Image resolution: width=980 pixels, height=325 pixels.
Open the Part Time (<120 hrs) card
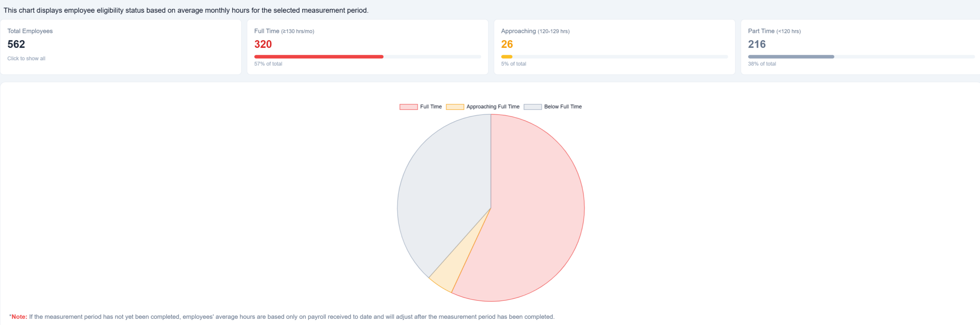click(x=861, y=47)
